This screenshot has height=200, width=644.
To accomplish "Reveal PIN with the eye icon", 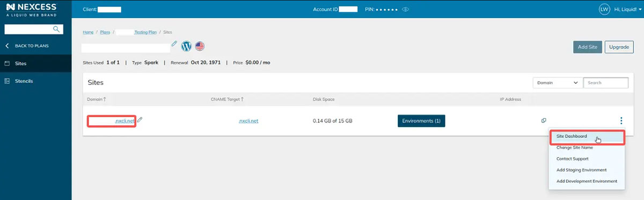I will (406, 9).
